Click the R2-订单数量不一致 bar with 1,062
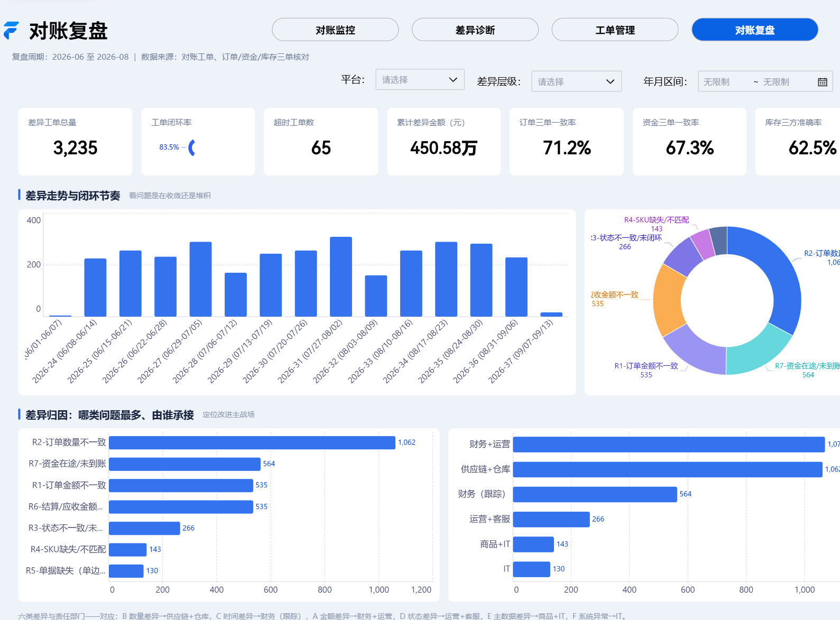Image resolution: width=840 pixels, height=620 pixels. point(252,442)
